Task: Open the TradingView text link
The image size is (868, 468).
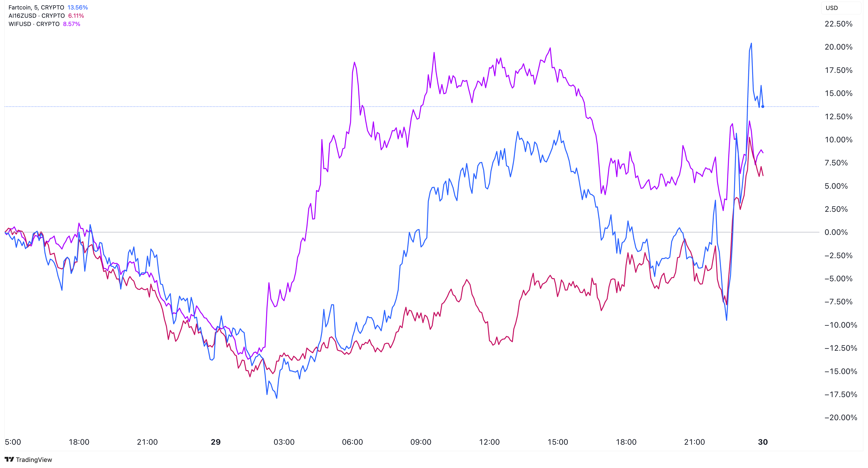Action: pyautogui.click(x=34, y=459)
